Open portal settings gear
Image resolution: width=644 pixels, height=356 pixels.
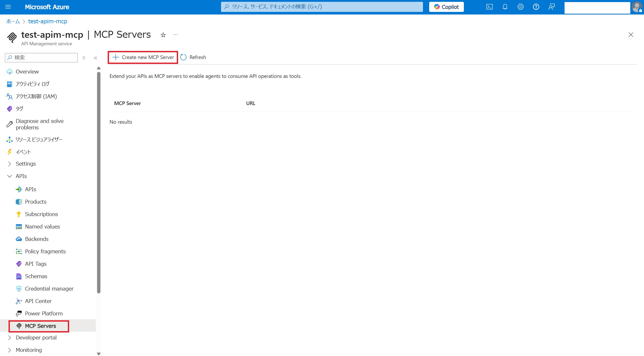click(520, 7)
